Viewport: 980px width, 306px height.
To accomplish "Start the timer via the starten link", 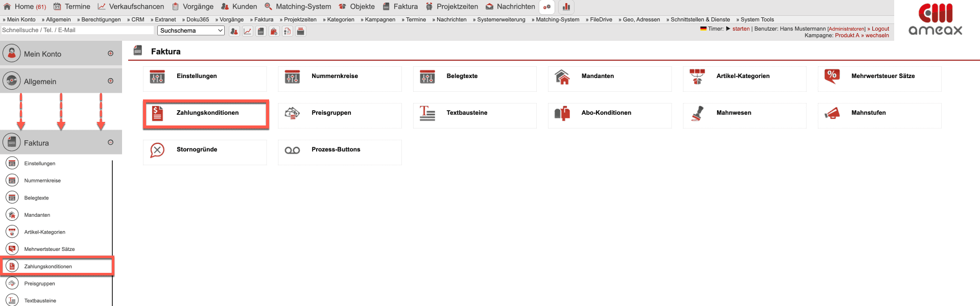I will coord(740,29).
